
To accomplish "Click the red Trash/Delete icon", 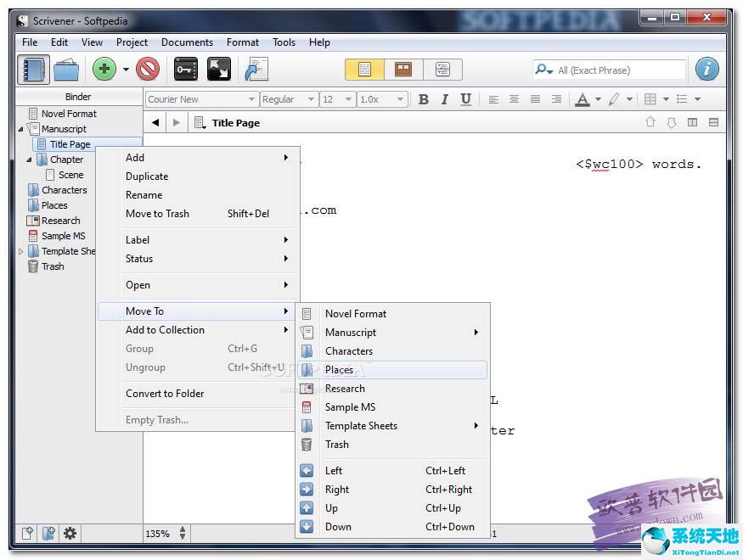I will coord(148,69).
